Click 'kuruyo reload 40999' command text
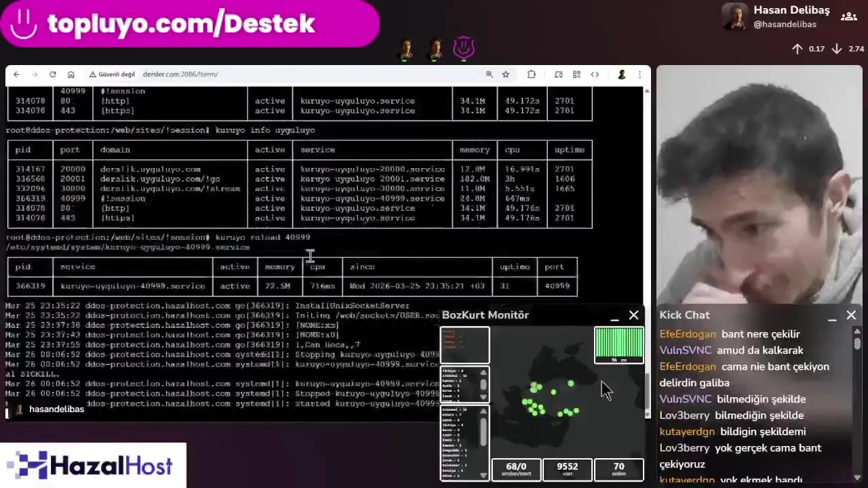This screenshot has height=488, width=868. click(262, 237)
